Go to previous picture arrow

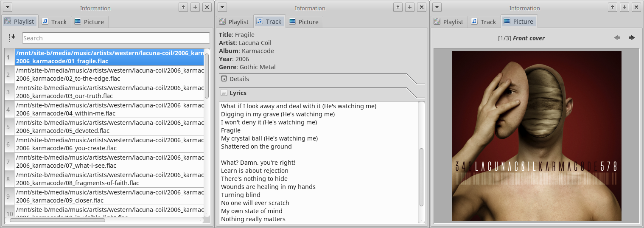point(617,38)
